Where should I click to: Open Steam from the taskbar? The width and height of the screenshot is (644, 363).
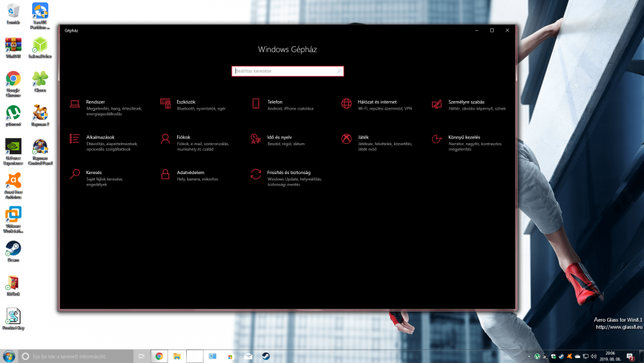(x=265, y=356)
